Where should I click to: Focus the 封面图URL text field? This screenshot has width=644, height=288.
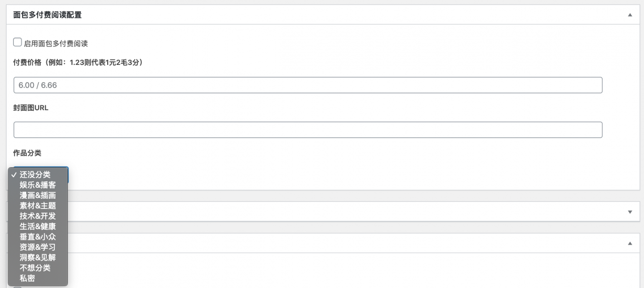point(307,130)
